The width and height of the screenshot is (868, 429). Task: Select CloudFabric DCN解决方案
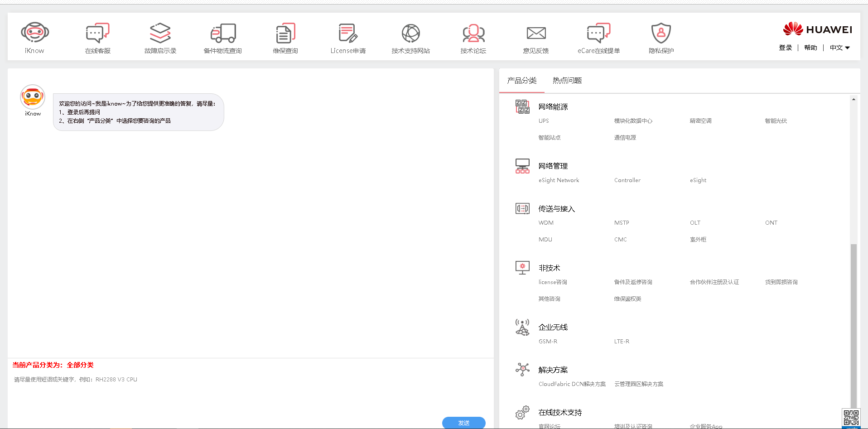coord(572,384)
